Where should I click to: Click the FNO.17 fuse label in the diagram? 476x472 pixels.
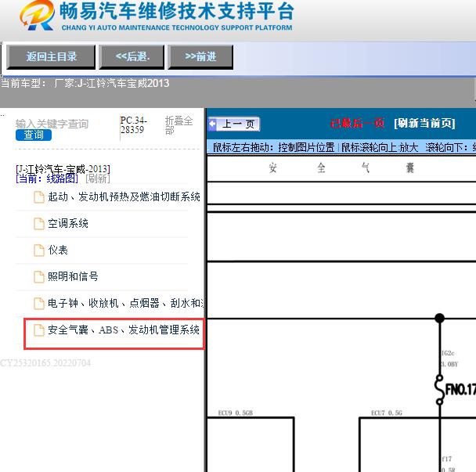pyautogui.click(x=460, y=390)
